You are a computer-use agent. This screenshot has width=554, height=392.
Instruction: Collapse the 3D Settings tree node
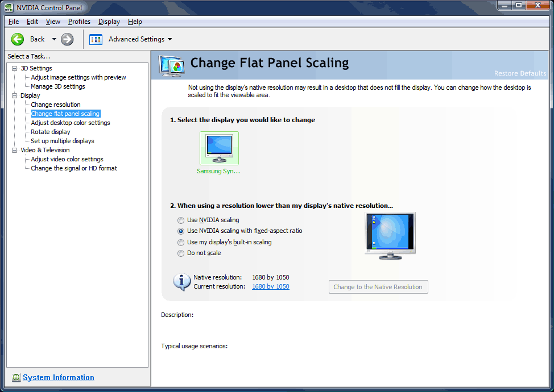click(15, 69)
